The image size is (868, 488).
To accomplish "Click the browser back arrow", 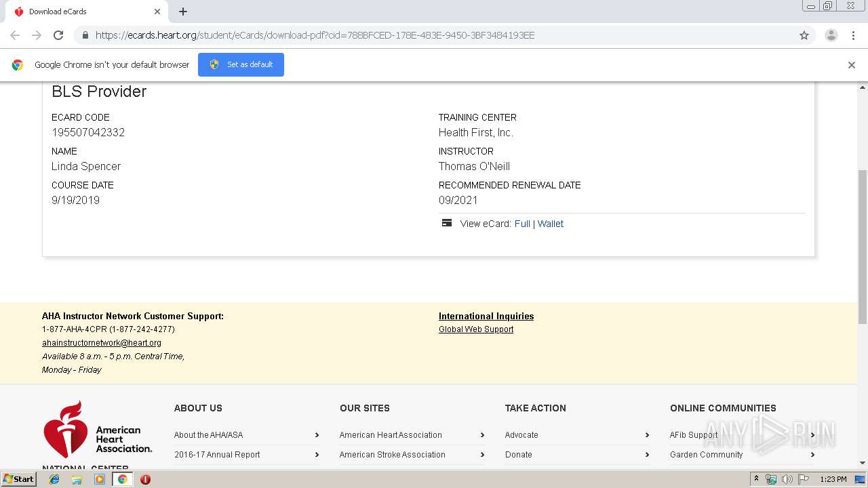I will pos(15,35).
